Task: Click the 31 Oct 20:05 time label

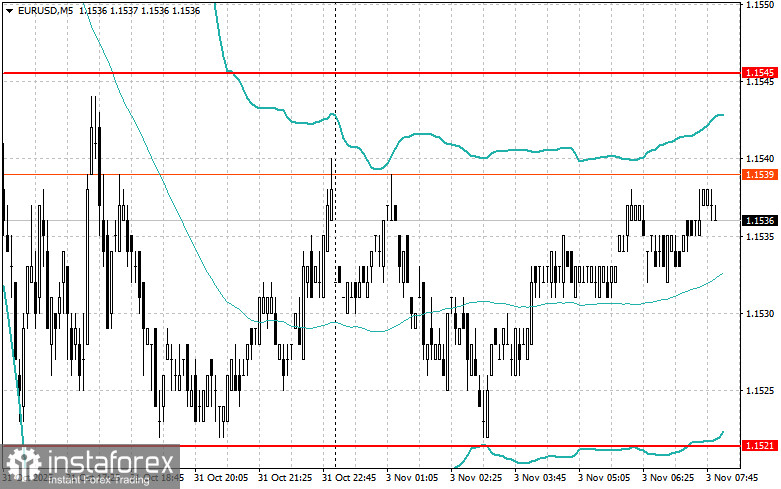Action: pyautogui.click(x=221, y=478)
